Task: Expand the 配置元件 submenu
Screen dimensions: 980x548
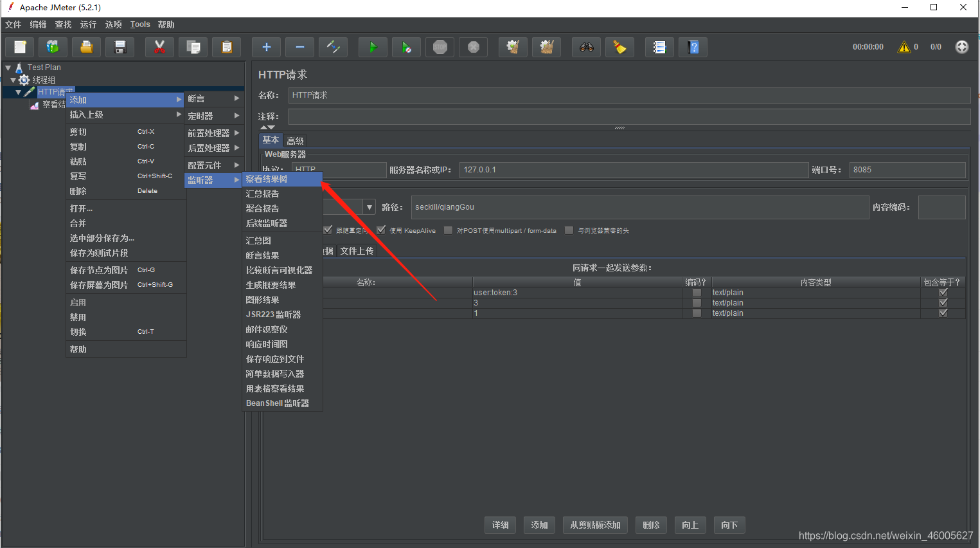Action: [213, 165]
